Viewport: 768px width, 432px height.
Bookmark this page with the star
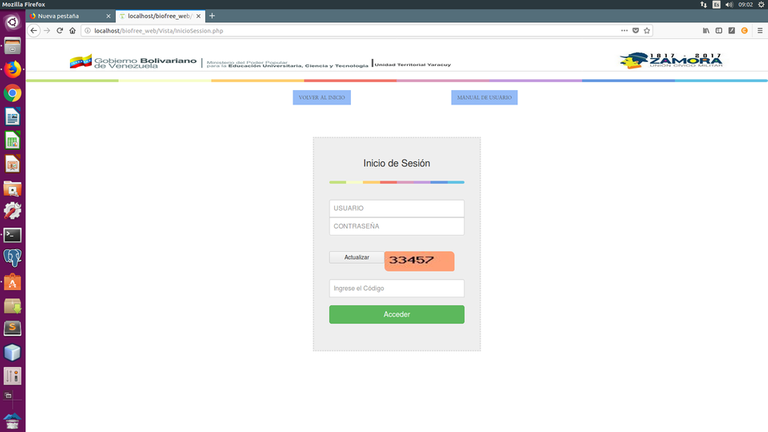tap(647, 30)
